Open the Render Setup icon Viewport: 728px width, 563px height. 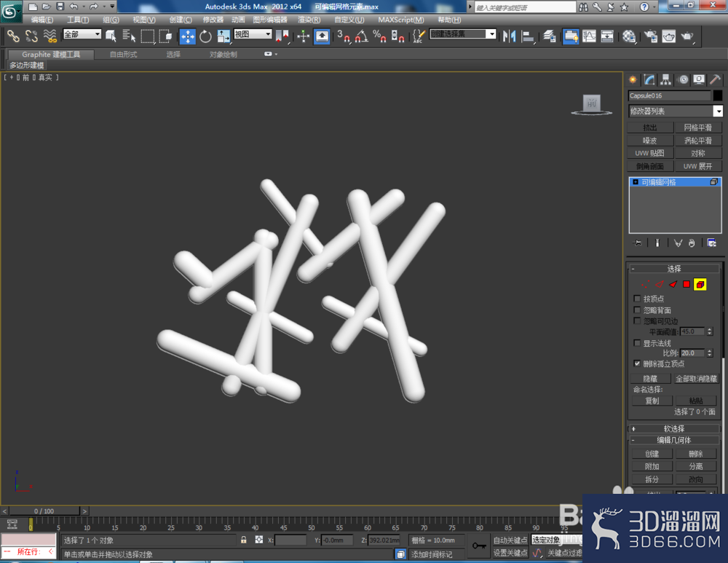[x=651, y=36]
